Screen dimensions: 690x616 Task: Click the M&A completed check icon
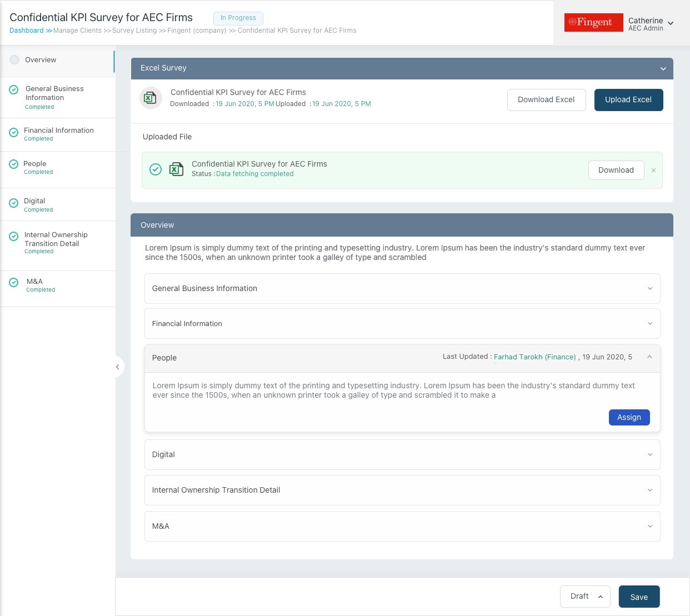[x=14, y=282]
